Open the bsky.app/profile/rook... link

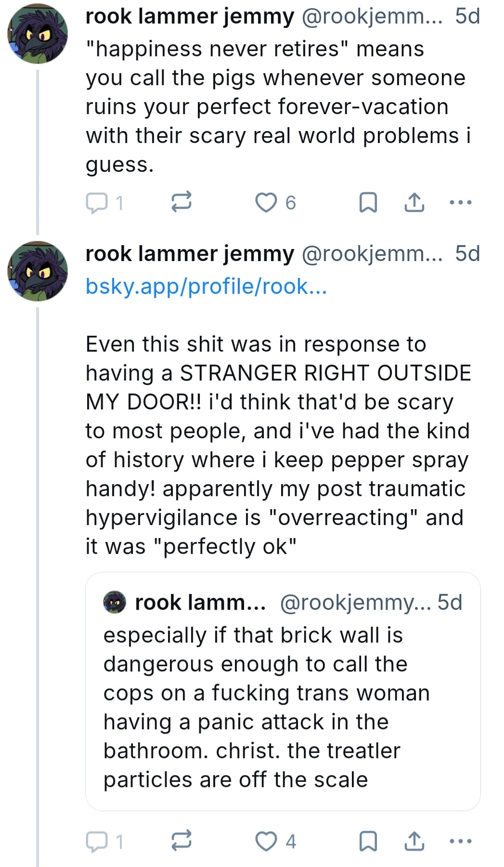point(206,287)
